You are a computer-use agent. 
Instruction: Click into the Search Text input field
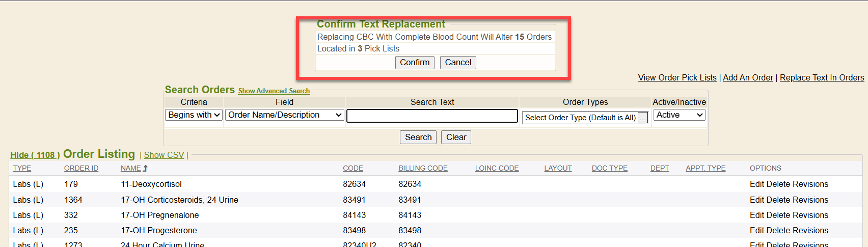[432, 116]
